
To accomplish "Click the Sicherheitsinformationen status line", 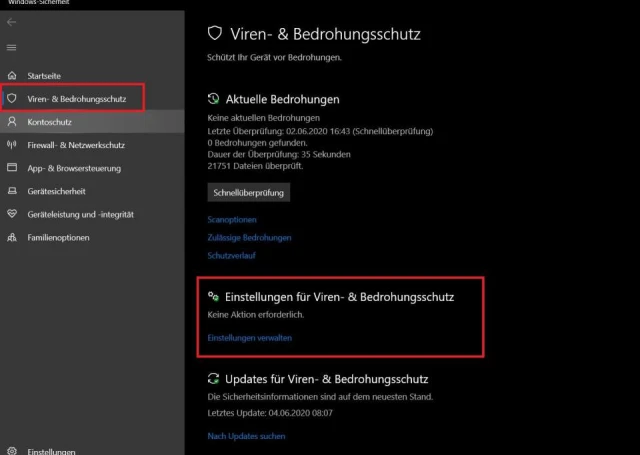I will click(x=320, y=397).
